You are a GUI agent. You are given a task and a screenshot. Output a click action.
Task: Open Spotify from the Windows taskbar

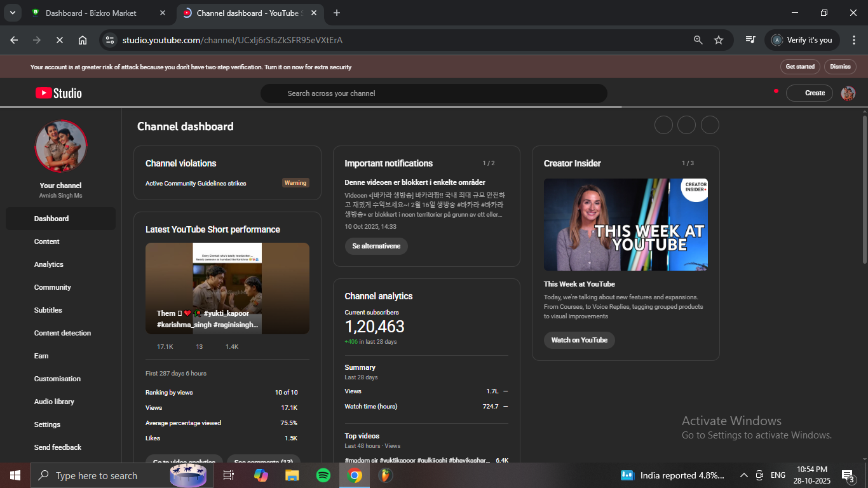click(x=323, y=475)
